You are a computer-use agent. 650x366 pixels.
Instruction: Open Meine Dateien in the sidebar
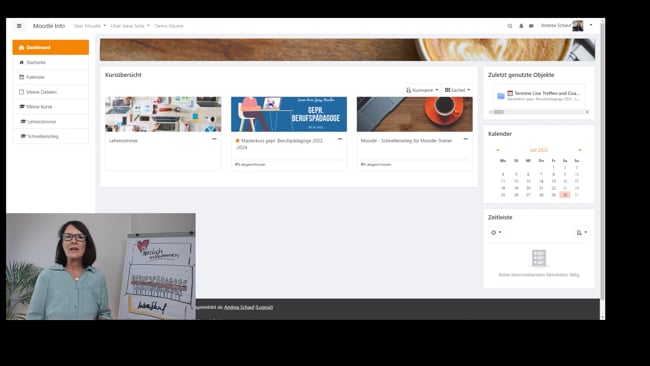coord(51,92)
